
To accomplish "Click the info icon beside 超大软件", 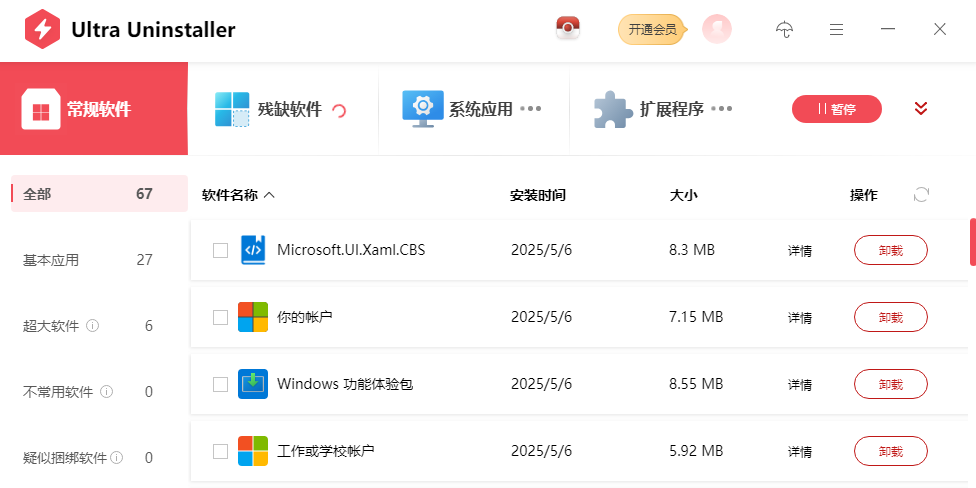I will 93,326.
